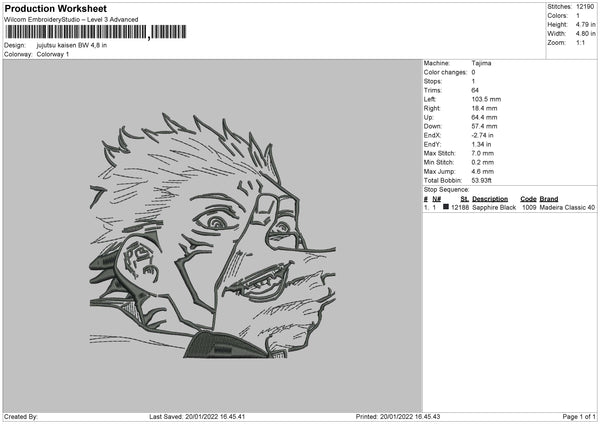600x424 pixels.
Task: Click the 'Created By:' footer label
Action: tap(21, 417)
